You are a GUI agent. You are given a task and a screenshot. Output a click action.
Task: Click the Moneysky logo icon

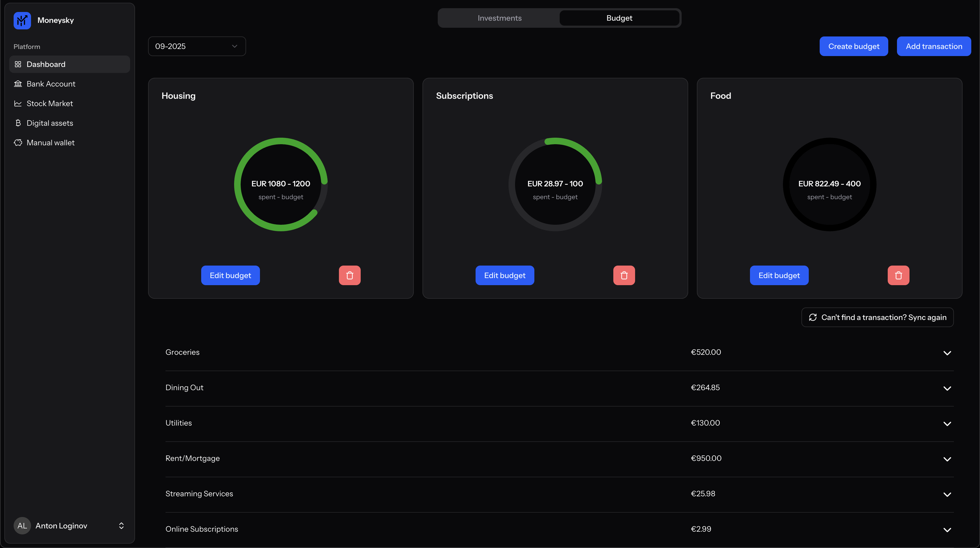click(22, 20)
